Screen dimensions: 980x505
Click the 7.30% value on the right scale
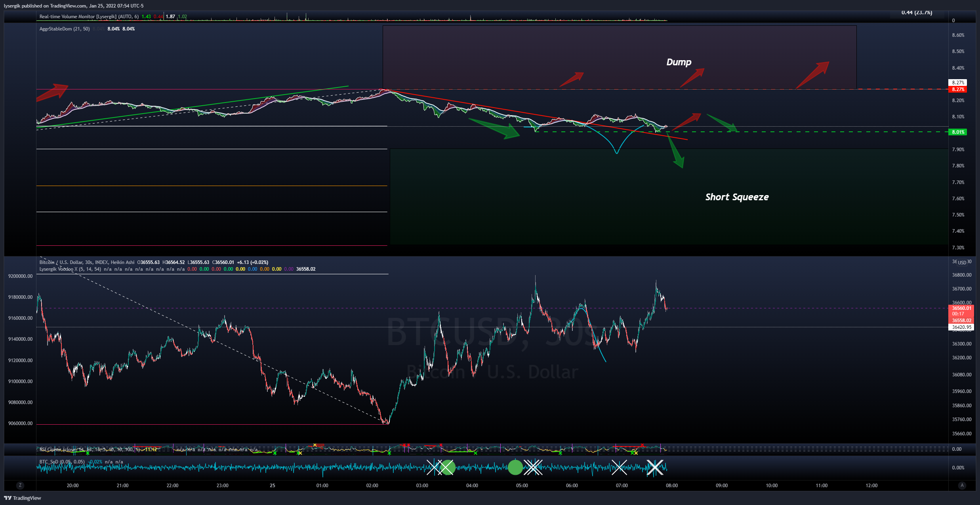958,248
